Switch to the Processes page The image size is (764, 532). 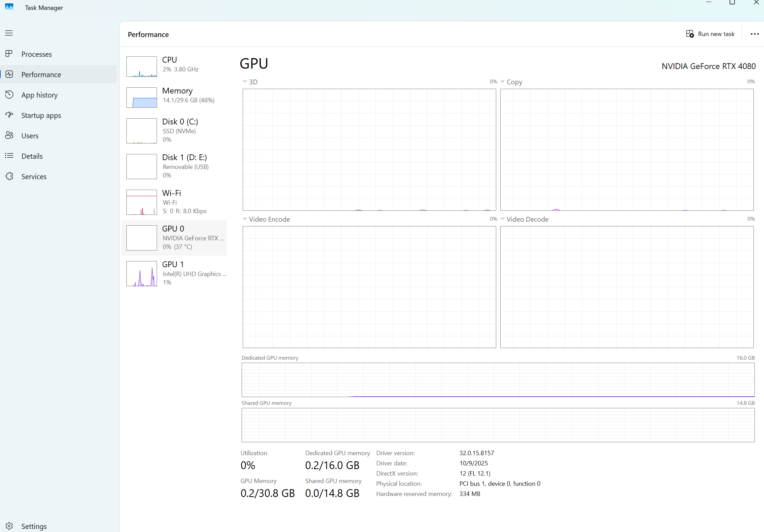tap(36, 54)
